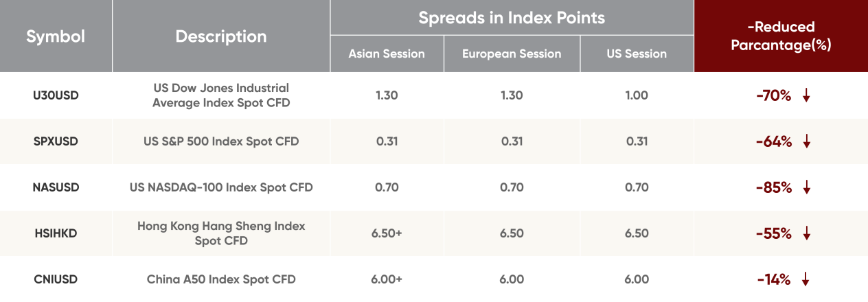Select the US Session subheader

(x=637, y=54)
